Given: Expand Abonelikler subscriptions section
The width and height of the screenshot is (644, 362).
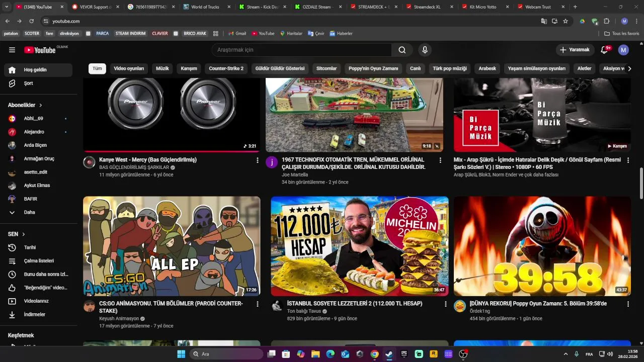Looking at the screenshot, I should (25, 105).
